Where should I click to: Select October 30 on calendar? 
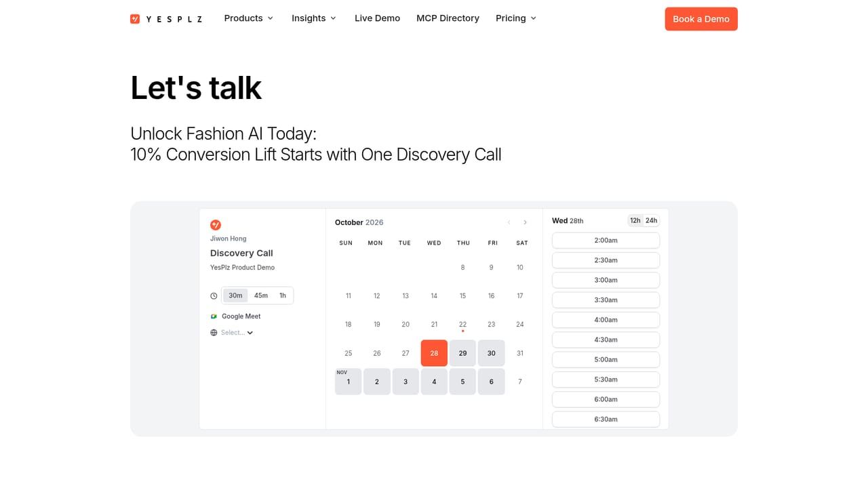click(x=492, y=353)
